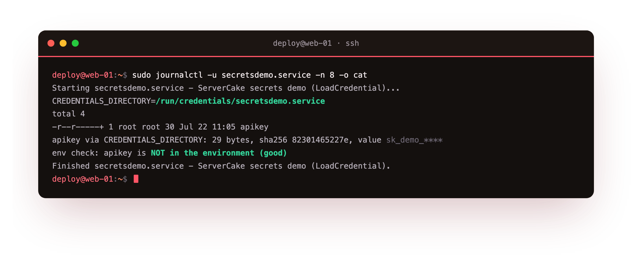Click the masked value 'sk_demo_****'
This screenshot has width=644, height=268.
(x=414, y=140)
